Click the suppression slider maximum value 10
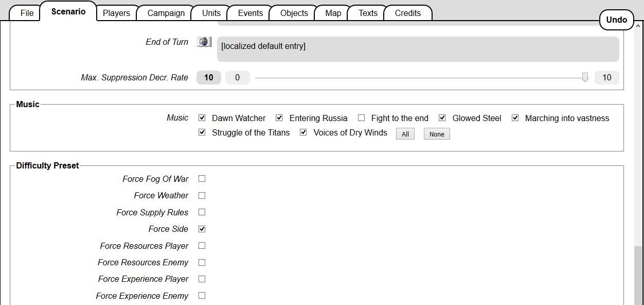This screenshot has width=644, height=305. pos(607,78)
